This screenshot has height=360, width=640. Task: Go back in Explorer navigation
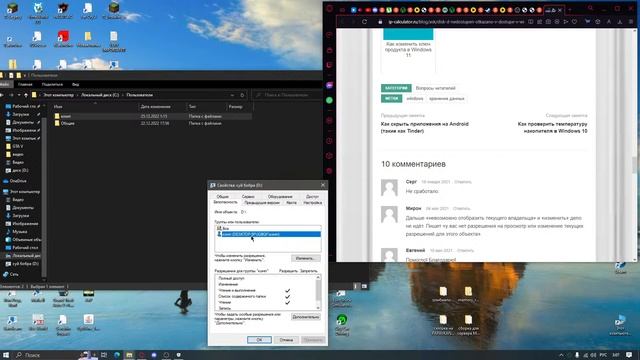[2, 95]
